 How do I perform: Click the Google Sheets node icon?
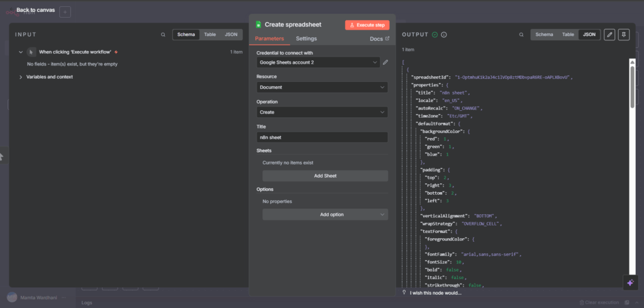[x=258, y=25]
